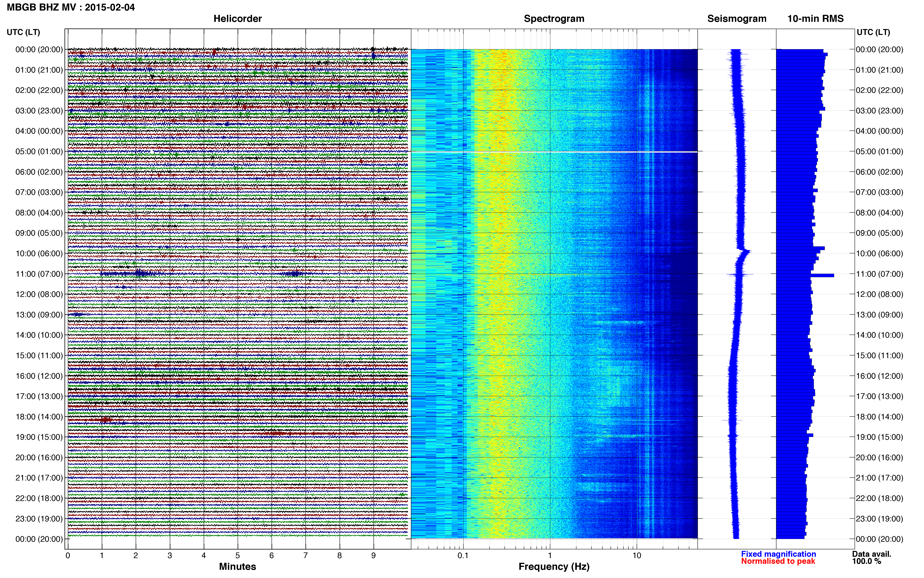Click the right time label '10:00 (06:00)'
The width and height of the screenshot is (924, 578).
click(879, 253)
